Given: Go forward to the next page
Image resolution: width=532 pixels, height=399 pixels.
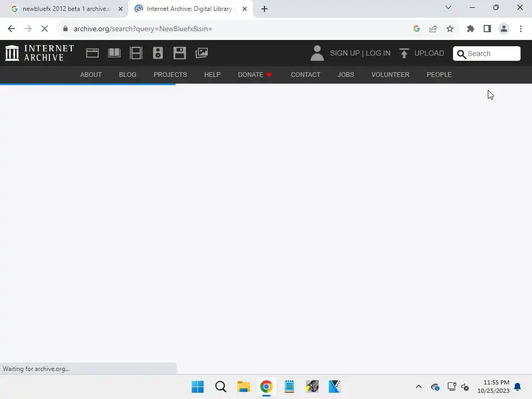Looking at the screenshot, I should click(28, 29).
